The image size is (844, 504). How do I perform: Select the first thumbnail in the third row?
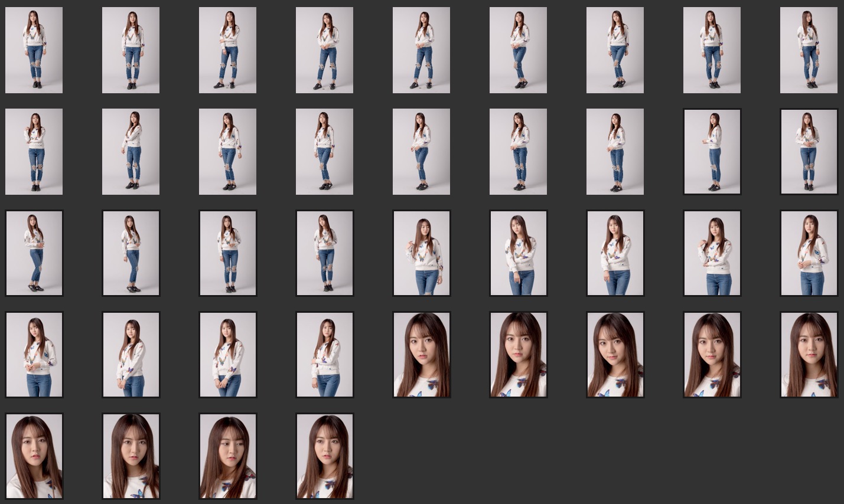[x=34, y=253]
